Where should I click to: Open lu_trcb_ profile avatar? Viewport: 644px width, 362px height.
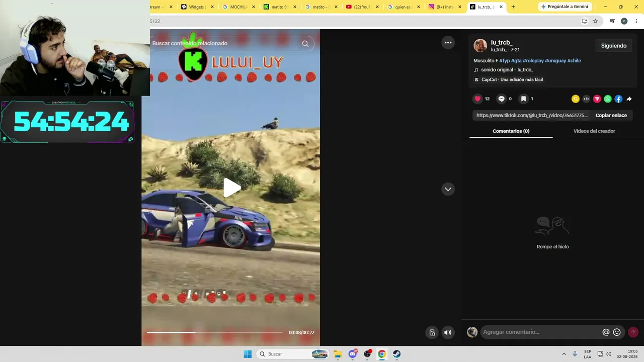pos(480,46)
